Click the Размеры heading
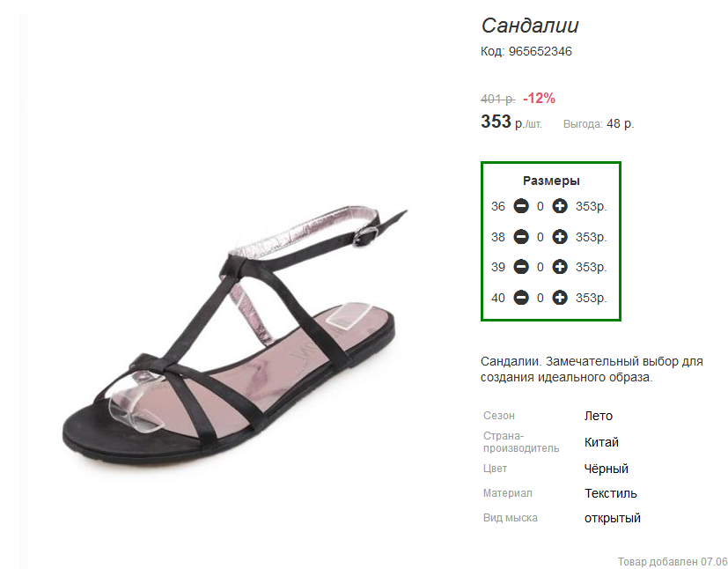This screenshot has width=728, height=569. 551,181
